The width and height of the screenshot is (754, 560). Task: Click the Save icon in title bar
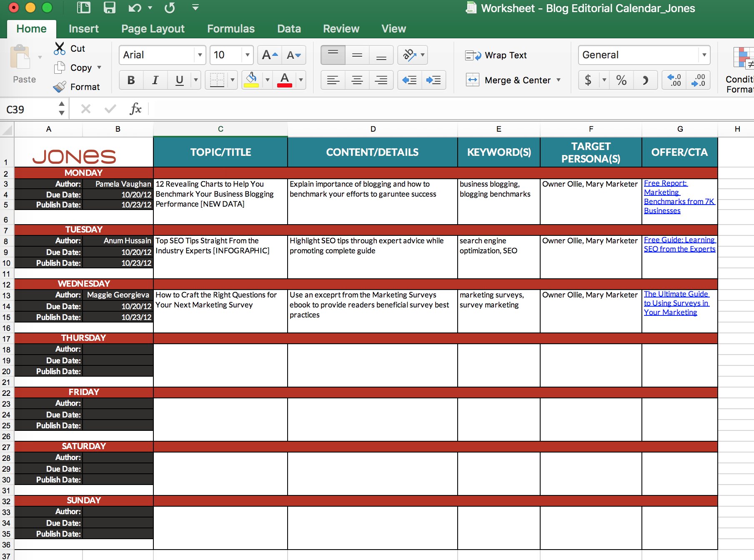109,8
